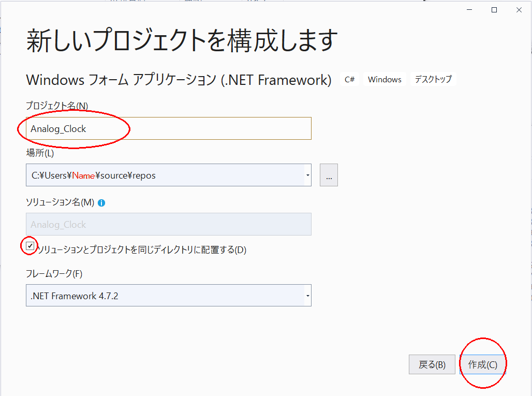Image resolution: width=532 pixels, height=396 pixels.
Task: Click the 場所(L) label
Action: pos(40,153)
